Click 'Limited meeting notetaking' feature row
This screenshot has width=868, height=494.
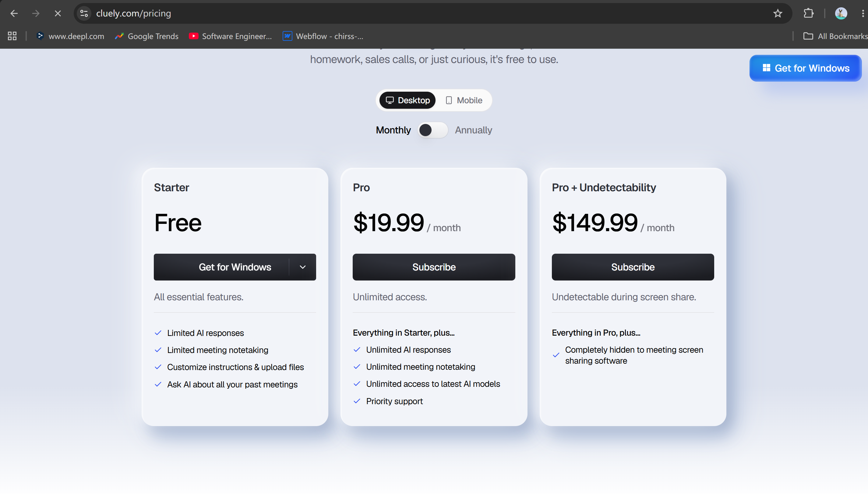[x=211, y=350]
